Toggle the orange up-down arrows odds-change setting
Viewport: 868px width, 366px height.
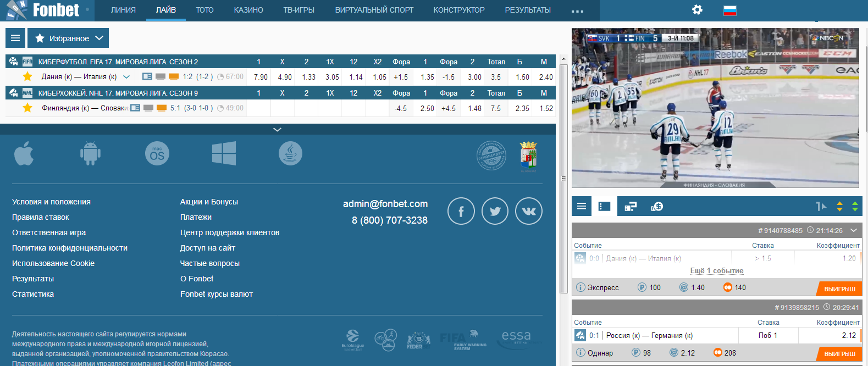coord(839,206)
